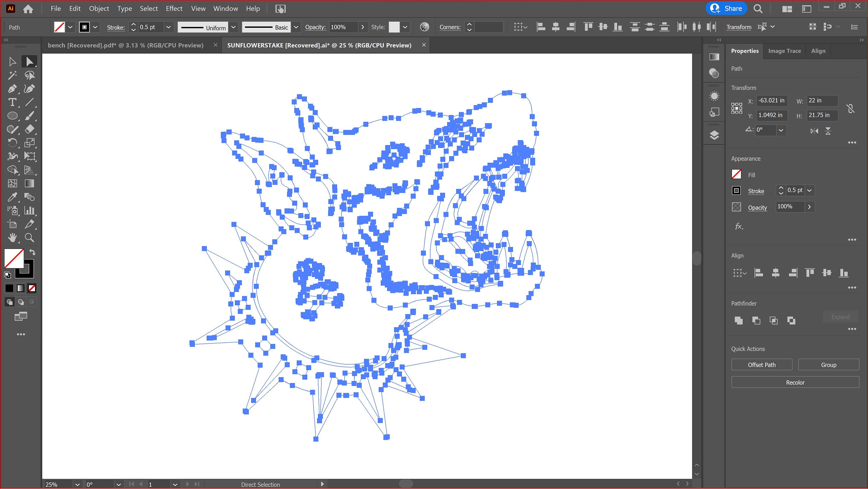This screenshot has height=489, width=868.
Task: Select the Type tool
Action: click(x=12, y=102)
